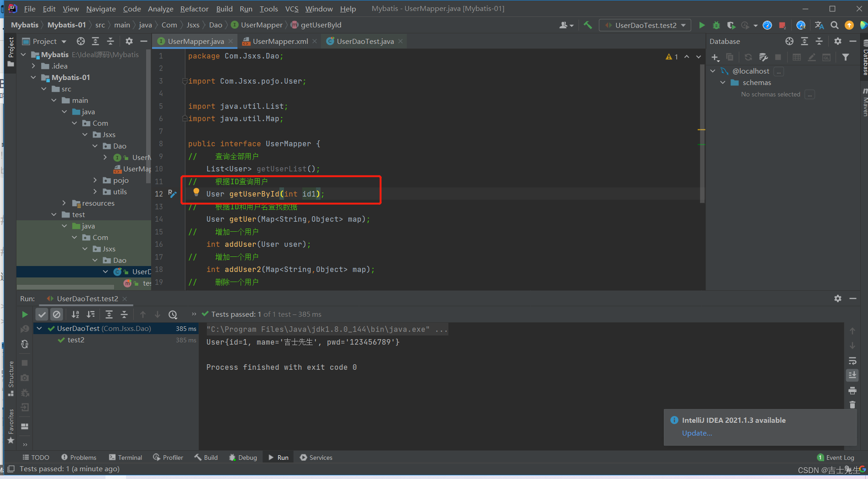The width and height of the screenshot is (868, 479).
Task: Toggle show ignored tests filter
Action: (x=57, y=314)
